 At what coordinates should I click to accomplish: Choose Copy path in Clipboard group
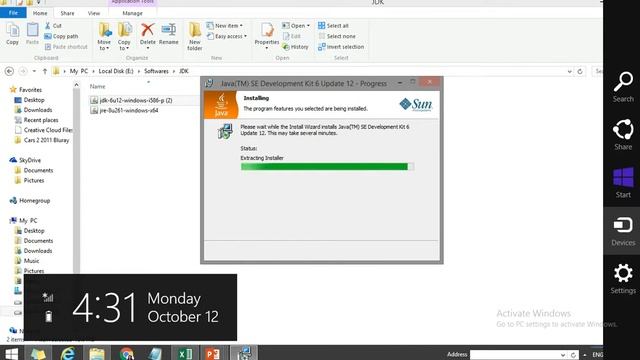pos(61,36)
